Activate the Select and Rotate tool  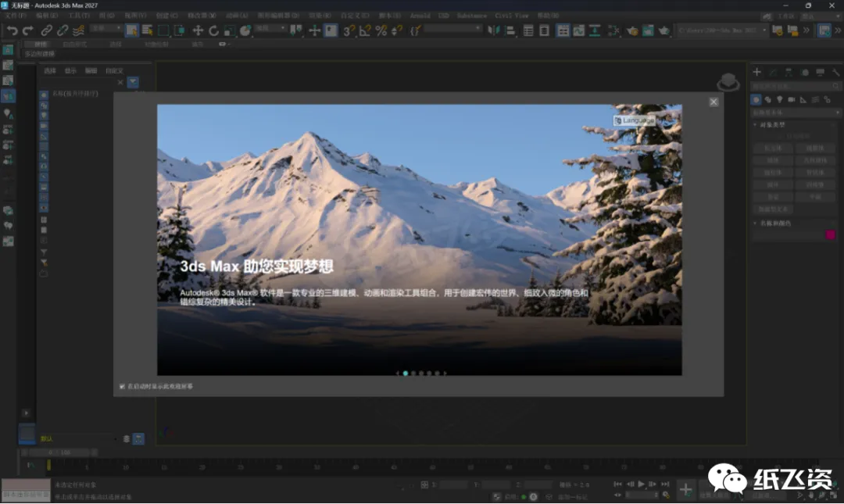(x=213, y=30)
